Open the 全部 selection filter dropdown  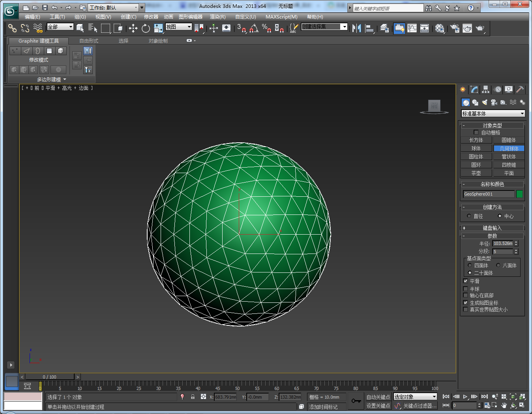click(x=60, y=27)
